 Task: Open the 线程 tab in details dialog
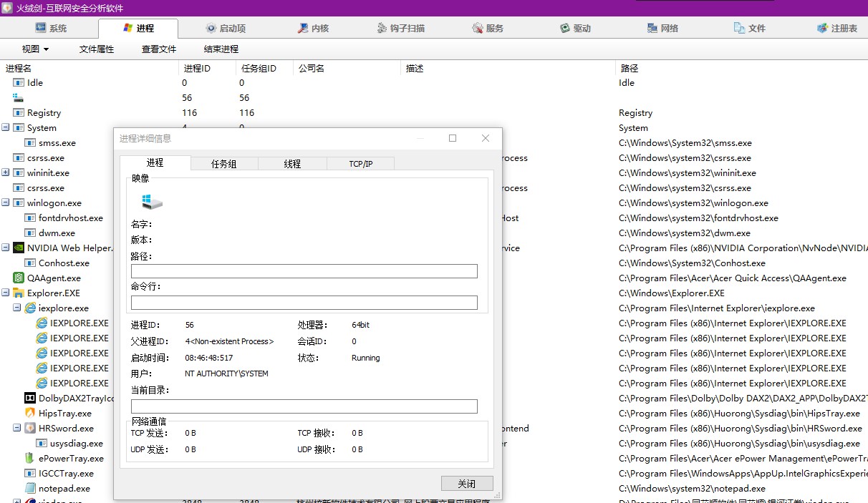click(x=292, y=164)
